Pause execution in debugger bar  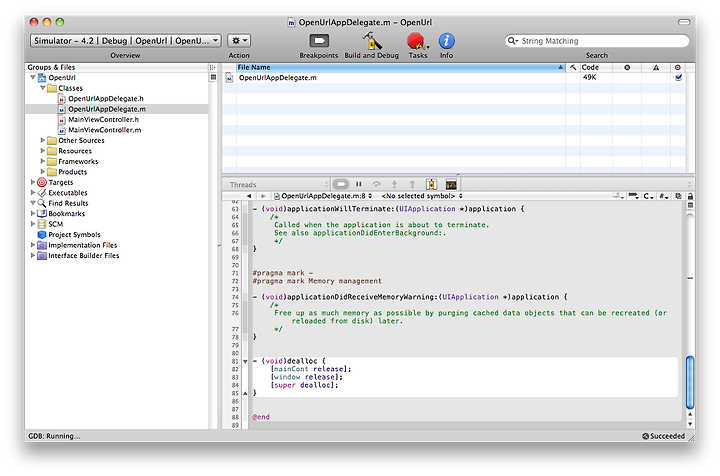(x=359, y=184)
